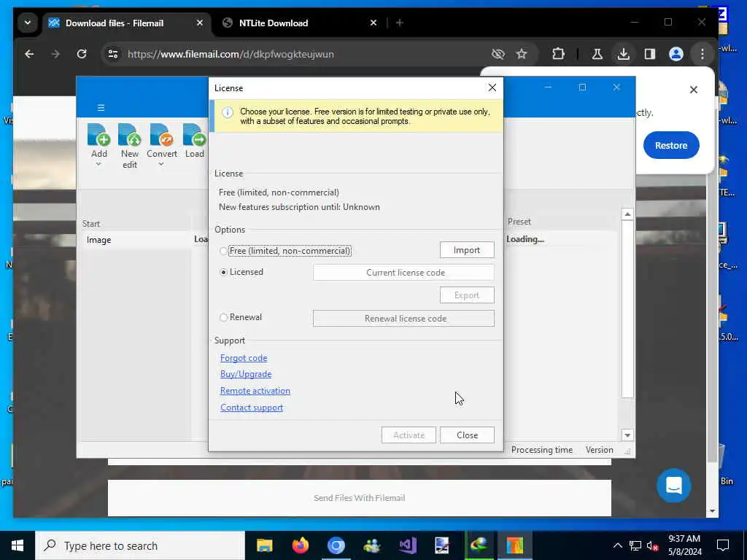Close the License dialog with X
Image resolution: width=747 pixels, height=560 pixels.
[x=492, y=87]
